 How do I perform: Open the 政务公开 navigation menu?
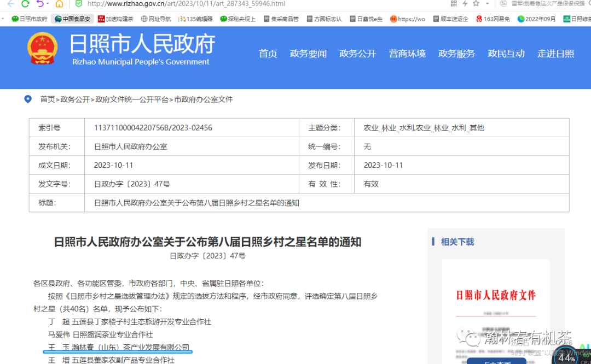[x=357, y=54]
